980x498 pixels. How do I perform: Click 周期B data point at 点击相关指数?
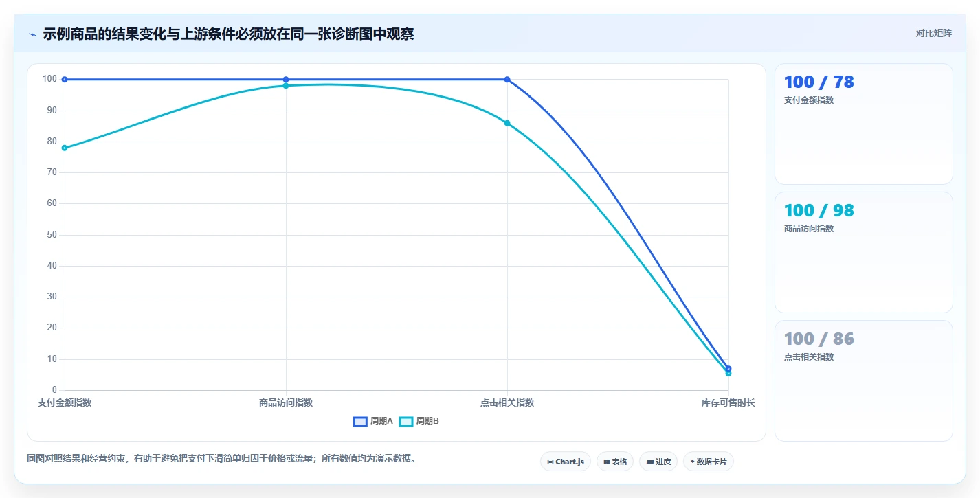[x=507, y=123]
